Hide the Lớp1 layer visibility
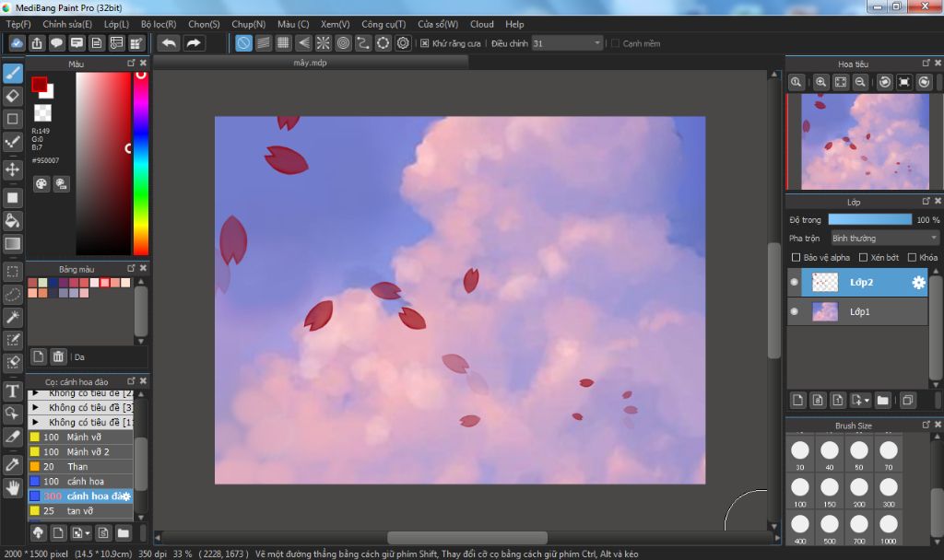The height and width of the screenshot is (560, 944). (x=794, y=311)
